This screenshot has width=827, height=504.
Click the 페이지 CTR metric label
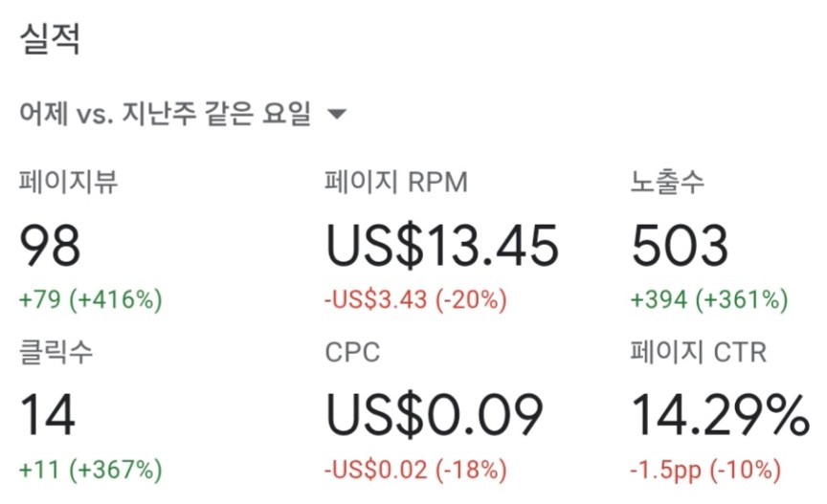click(699, 352)
